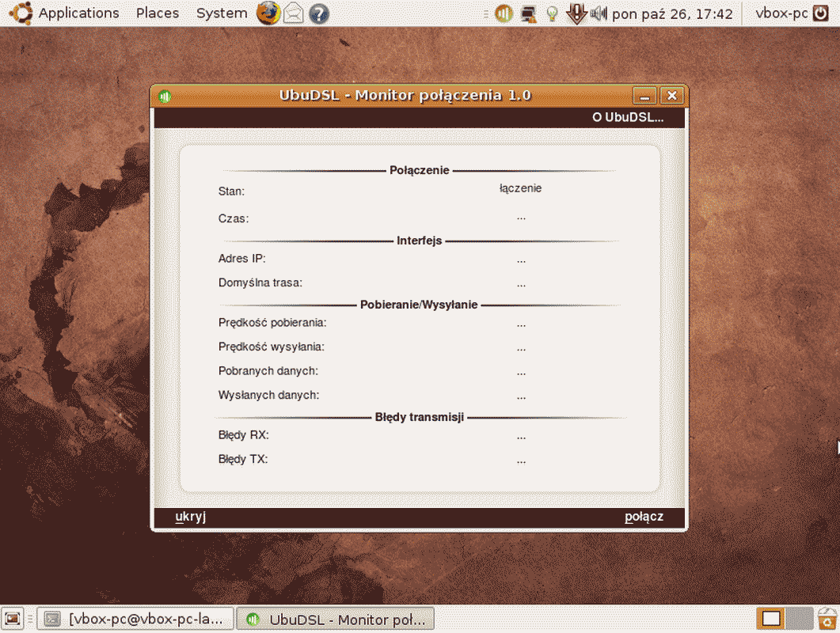Click the UbuDSL tray icon in the panel

[x=504, y=13]
